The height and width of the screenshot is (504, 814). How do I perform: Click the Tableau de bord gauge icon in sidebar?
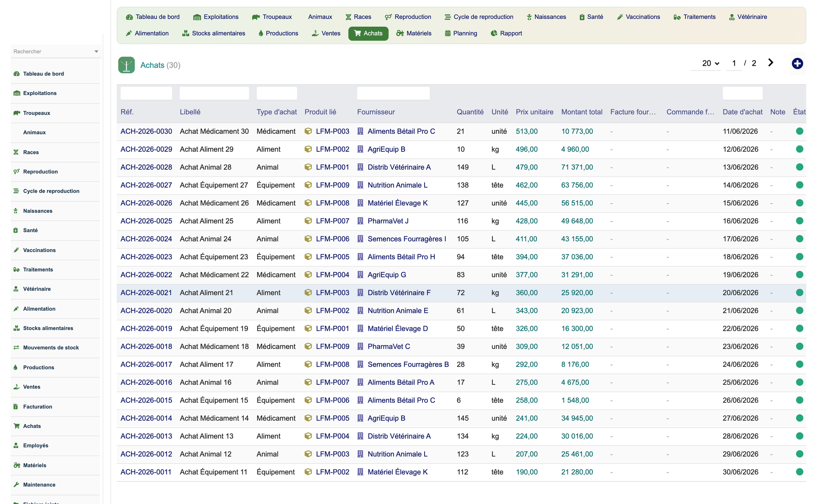17,74
